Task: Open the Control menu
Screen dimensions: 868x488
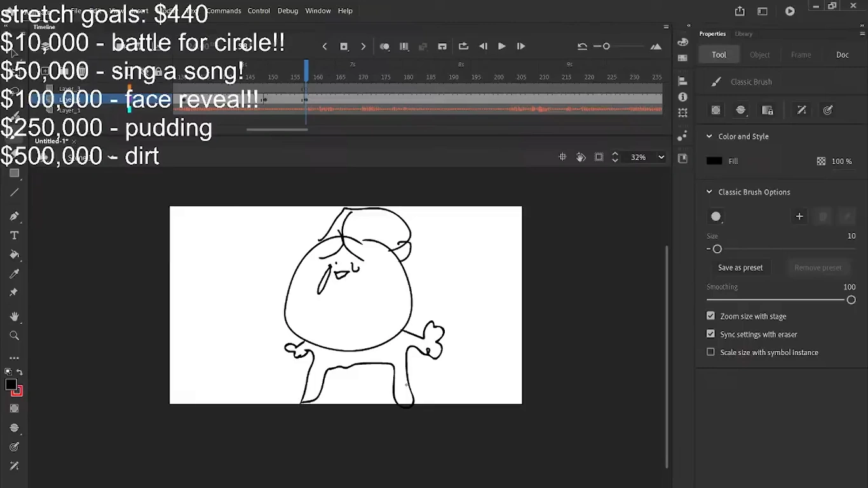Action: 259,11
